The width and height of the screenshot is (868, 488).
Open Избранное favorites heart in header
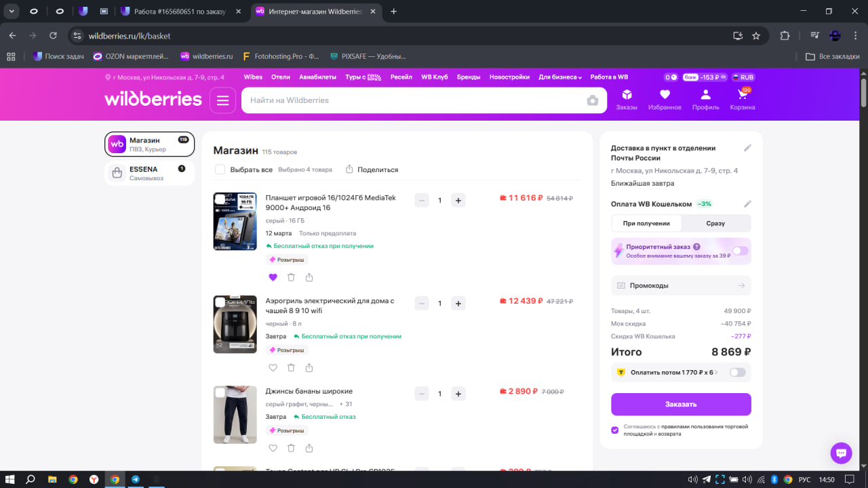point(665,100)
